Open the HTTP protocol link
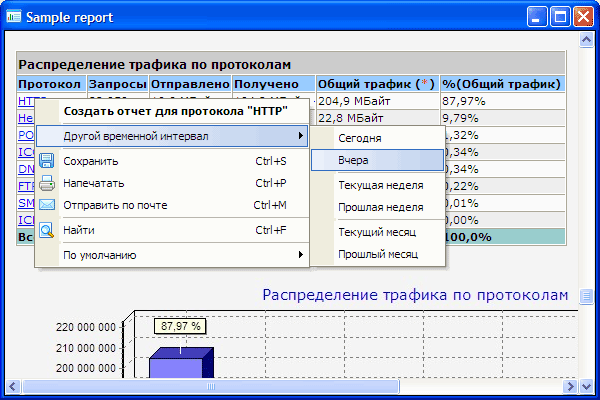The width and height of the screenshot is (600, 400). click(26, 101)
